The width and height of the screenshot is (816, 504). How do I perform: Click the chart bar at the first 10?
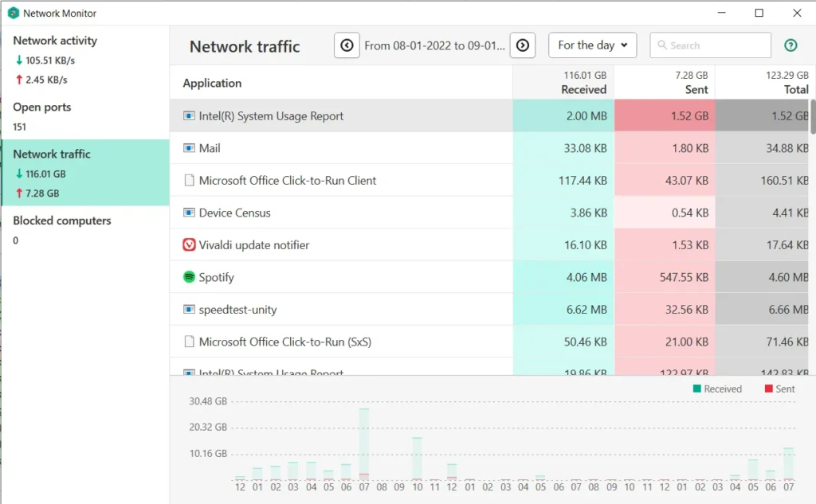(417, 459)
